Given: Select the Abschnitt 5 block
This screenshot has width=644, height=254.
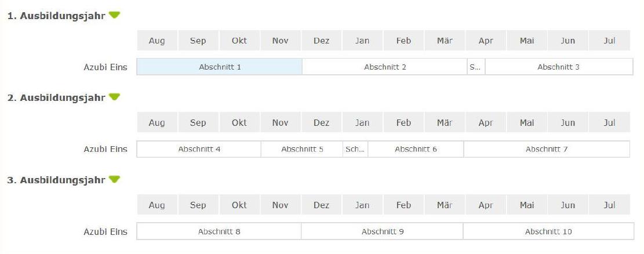Looking at the screenshot, I should pyautogui.click(x=302, y=149).
